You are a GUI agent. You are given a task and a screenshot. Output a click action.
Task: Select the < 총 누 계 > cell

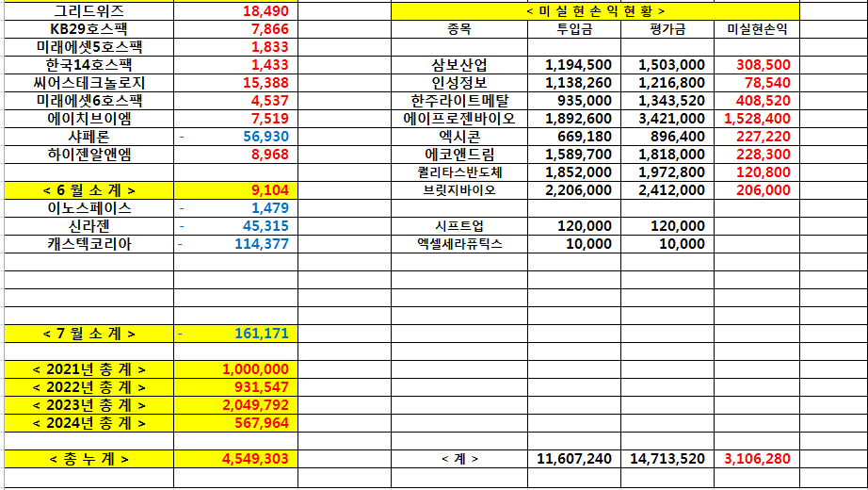89,459
